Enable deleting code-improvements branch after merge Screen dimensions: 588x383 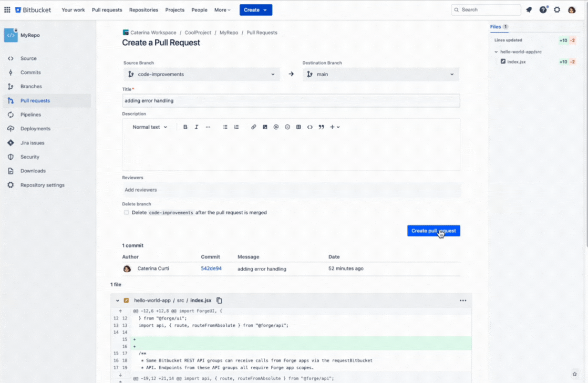pyautogui.click(x=126, y=212)
